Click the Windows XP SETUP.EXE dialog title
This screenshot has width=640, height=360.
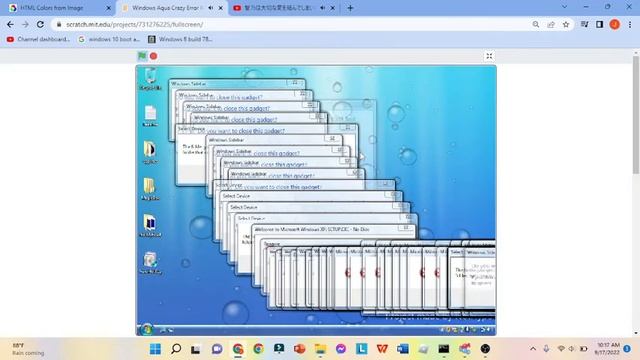click(x=312, y=229)
